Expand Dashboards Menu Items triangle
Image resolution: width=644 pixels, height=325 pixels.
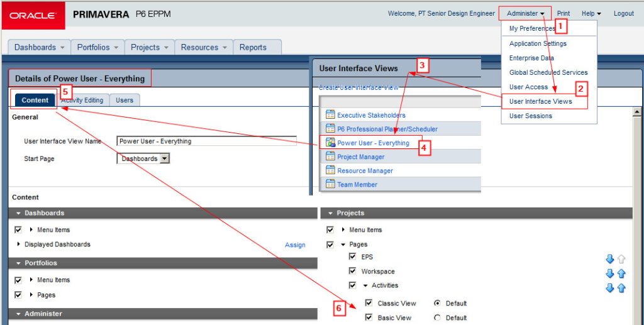[31, 230]
